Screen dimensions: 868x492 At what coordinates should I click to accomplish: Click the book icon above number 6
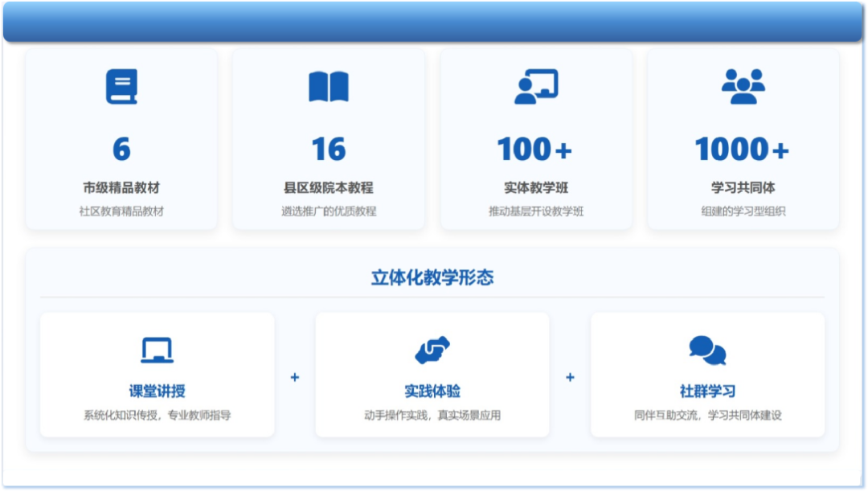point(121,87)
